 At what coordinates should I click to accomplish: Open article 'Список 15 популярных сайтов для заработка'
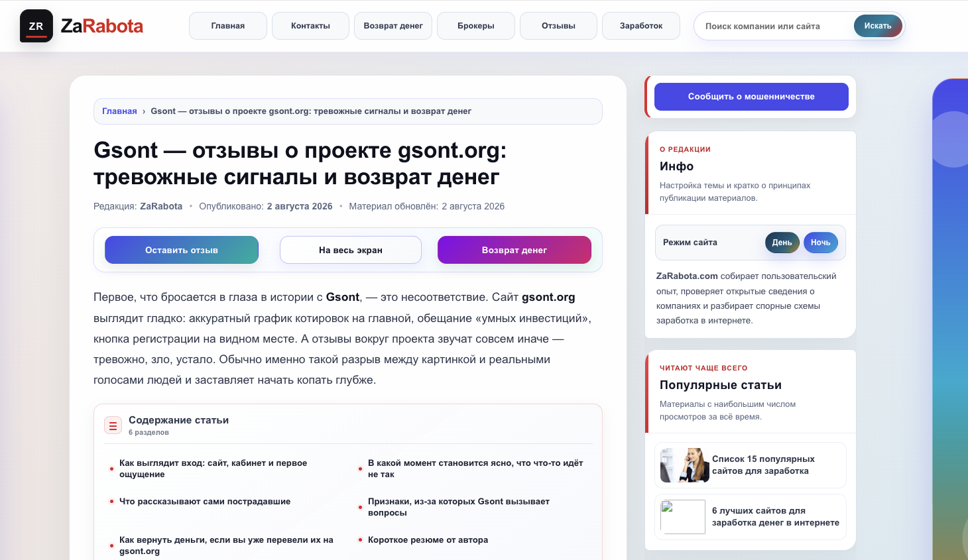click(x=763, y=465)
